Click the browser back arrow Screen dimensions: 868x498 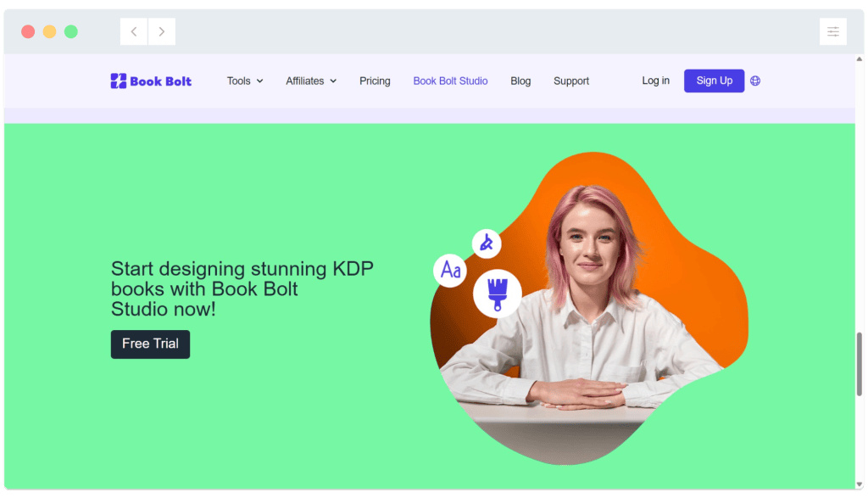click(x=134, y=31)
